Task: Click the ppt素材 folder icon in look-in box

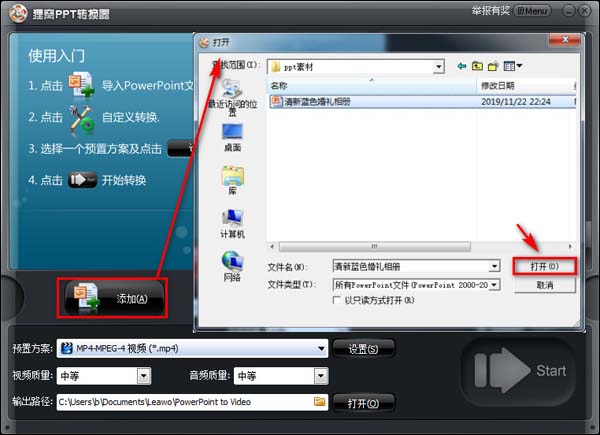Action: pos(276,67)
